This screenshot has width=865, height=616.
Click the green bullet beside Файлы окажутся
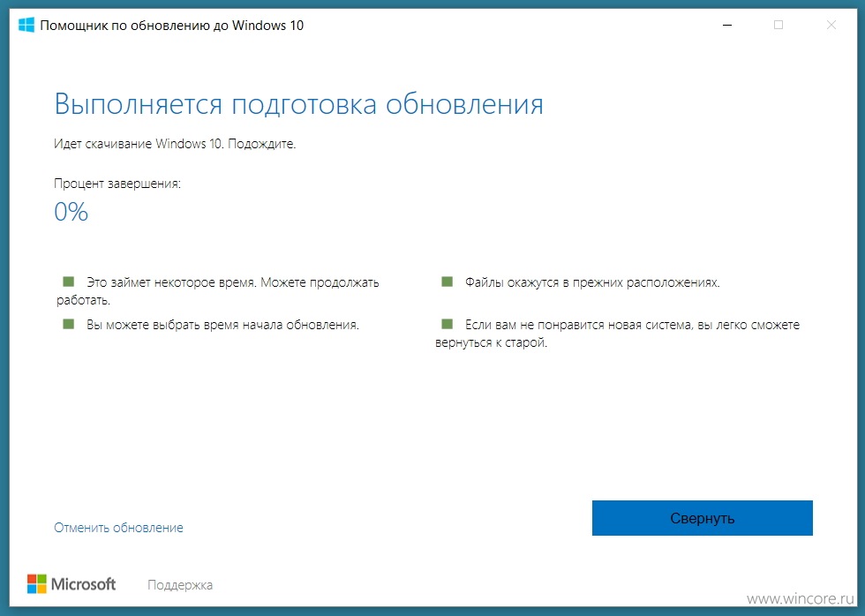[447, 282]
